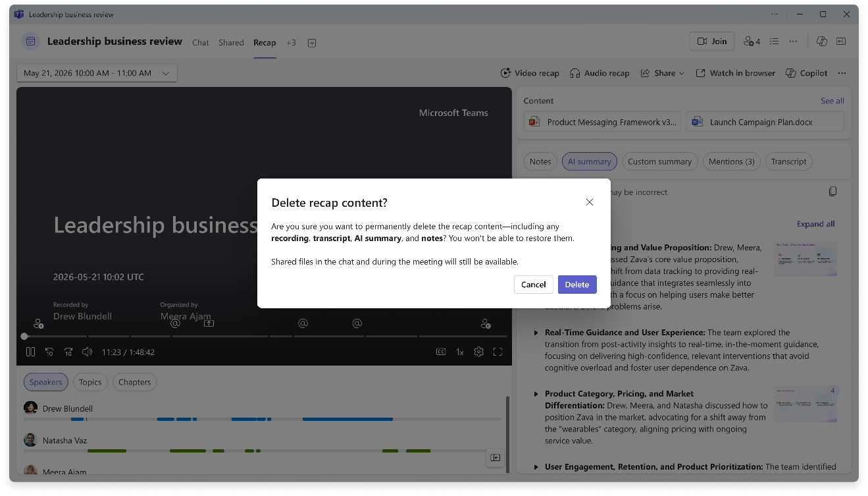The height and width of the screenshot is (496, 868).
Task: Open the Mentions (3) tab
Action: 731,161
